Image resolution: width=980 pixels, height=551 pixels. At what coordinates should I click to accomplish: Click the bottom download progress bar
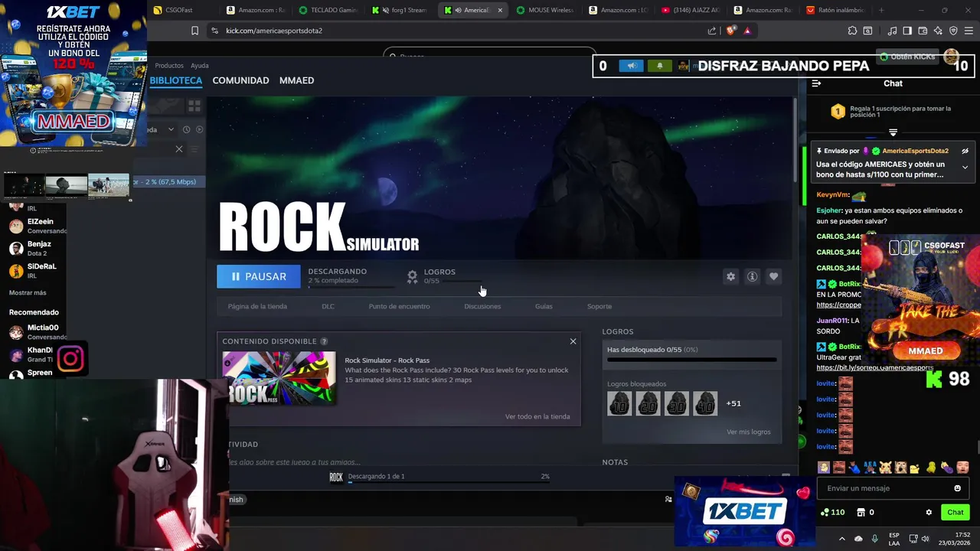(449, 483)
